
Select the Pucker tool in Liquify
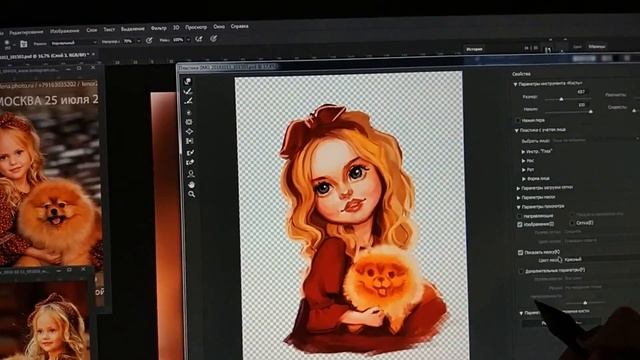pos(189,122)
